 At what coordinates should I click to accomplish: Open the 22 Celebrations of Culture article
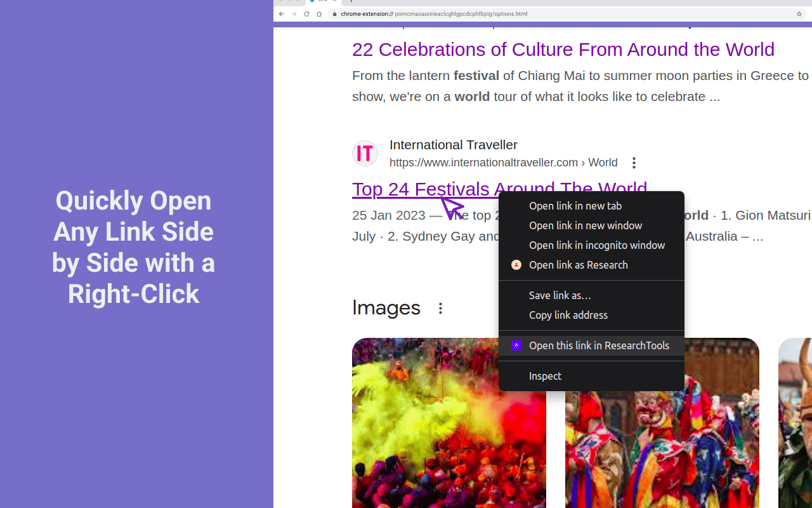pos(563,50)
